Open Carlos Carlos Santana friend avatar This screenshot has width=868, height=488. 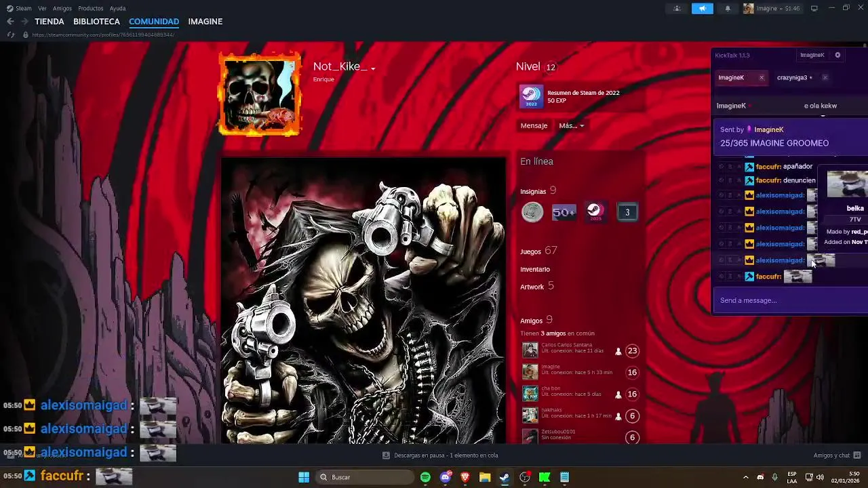tap(530, 350)
